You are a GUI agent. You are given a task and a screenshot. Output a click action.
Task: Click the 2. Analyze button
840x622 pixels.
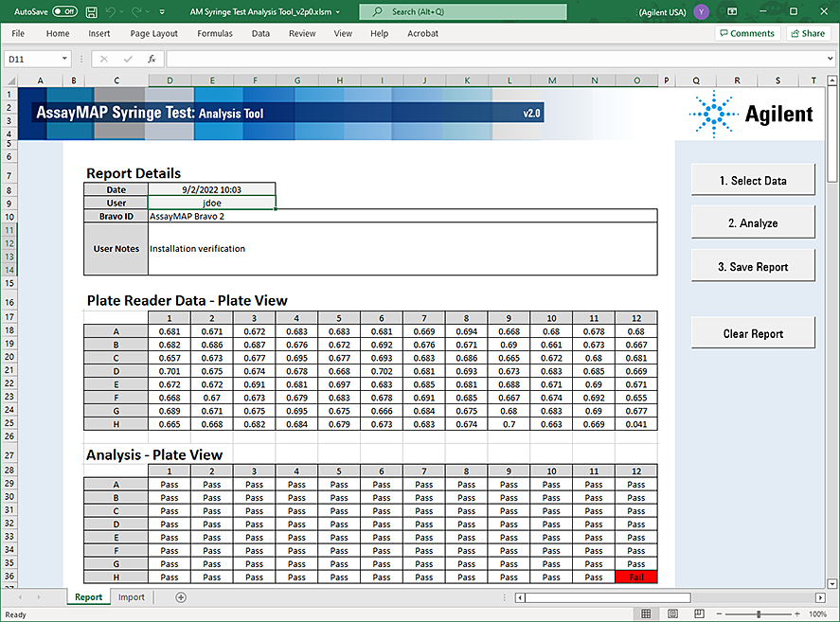click(753, 222)
